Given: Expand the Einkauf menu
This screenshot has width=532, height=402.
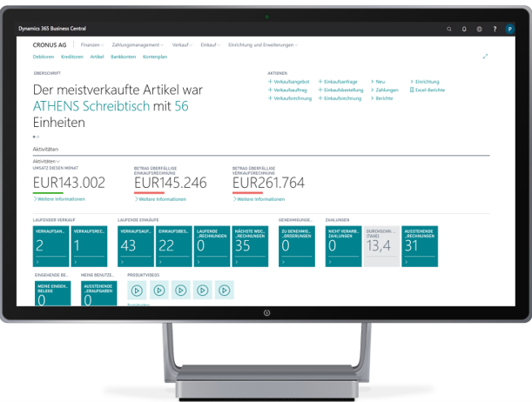Looking at the screenshot, I should [211, 44].
